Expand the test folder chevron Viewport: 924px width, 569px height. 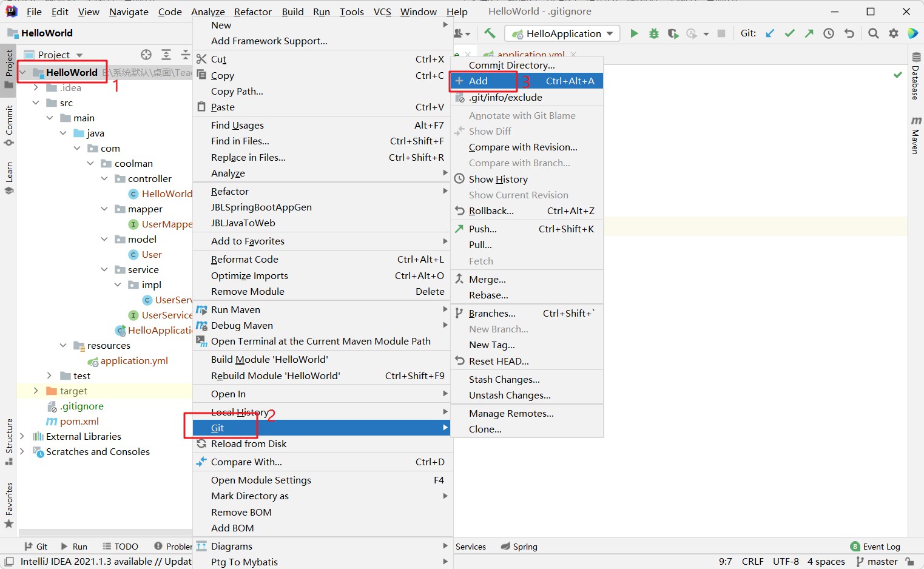point(50,375)
